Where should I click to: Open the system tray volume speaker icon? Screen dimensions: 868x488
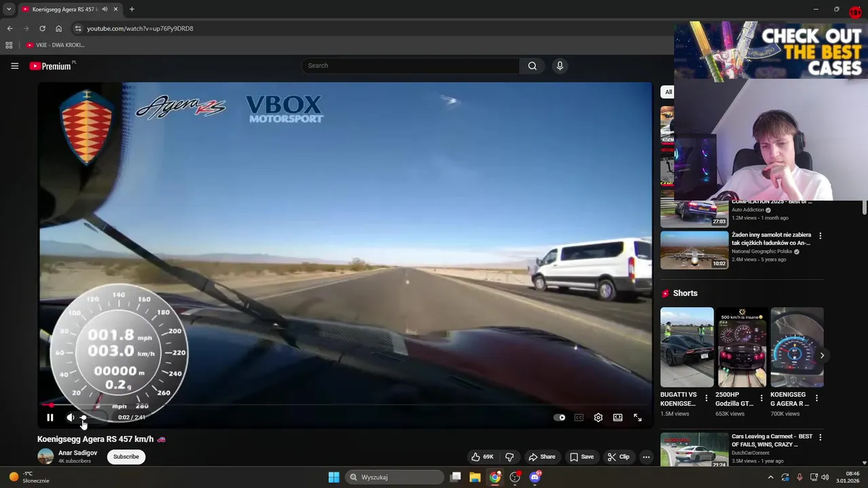pos(825,477)
